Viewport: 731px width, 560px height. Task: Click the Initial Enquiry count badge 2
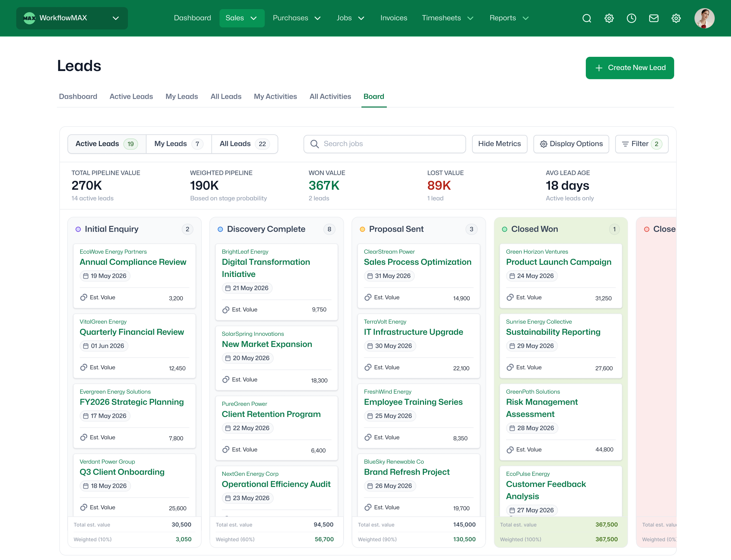pyautogui.click(x=187, y=229)
